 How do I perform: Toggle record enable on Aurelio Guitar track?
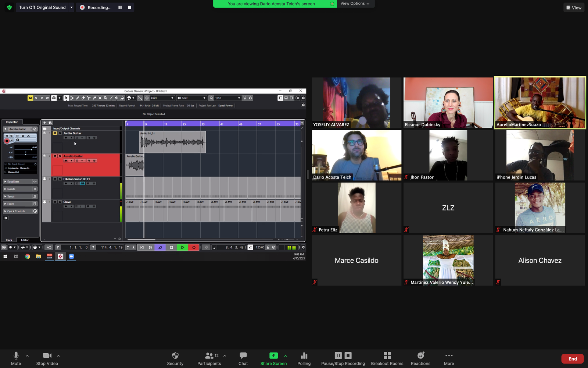[x=66, y=161]
